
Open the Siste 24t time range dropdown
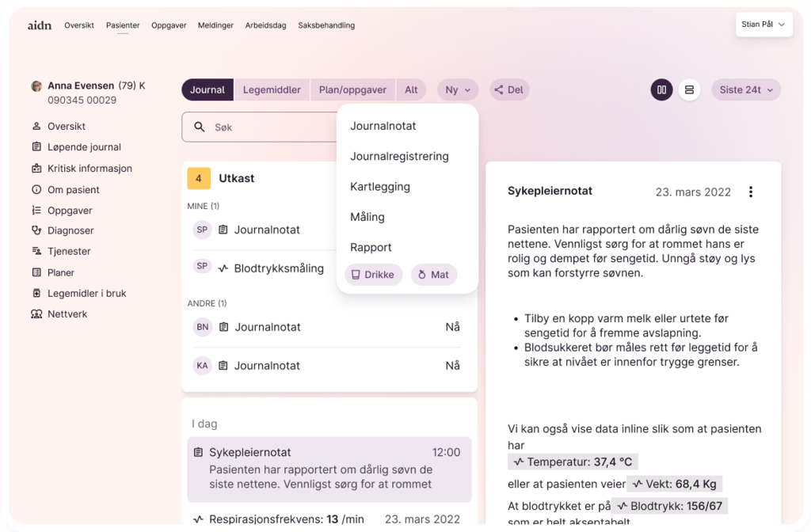[x=745, y=89]
